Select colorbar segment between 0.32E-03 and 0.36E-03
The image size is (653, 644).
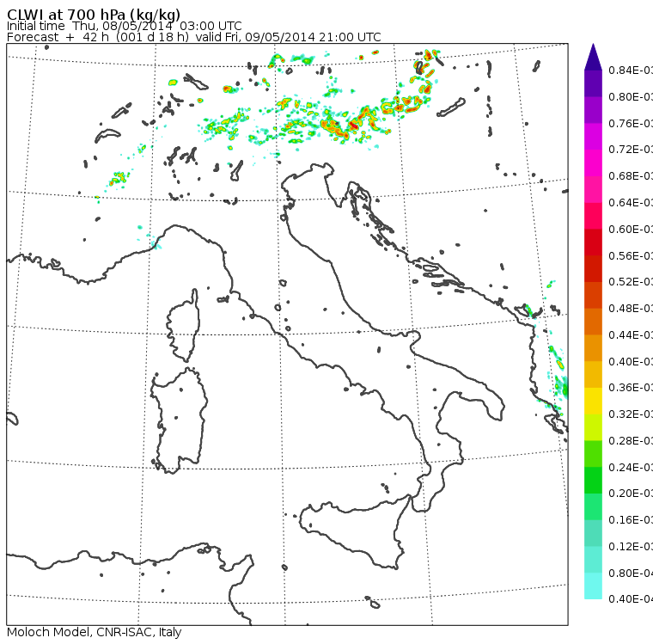[593, 401]
